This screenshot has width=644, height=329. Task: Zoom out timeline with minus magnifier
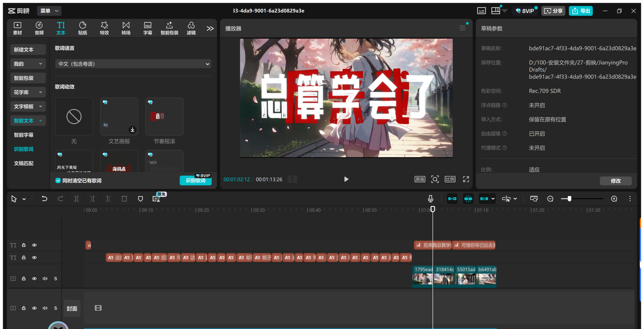coord(550,199)
